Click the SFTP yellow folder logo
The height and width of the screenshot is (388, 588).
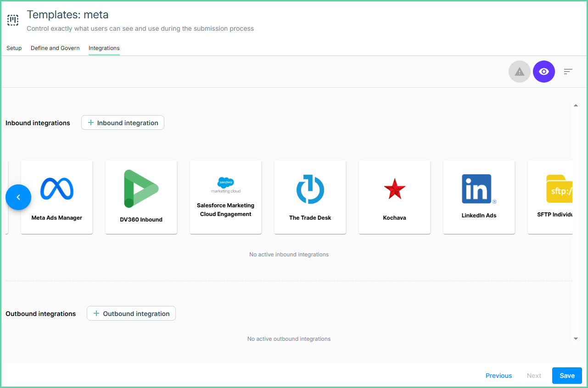point(560,188)
